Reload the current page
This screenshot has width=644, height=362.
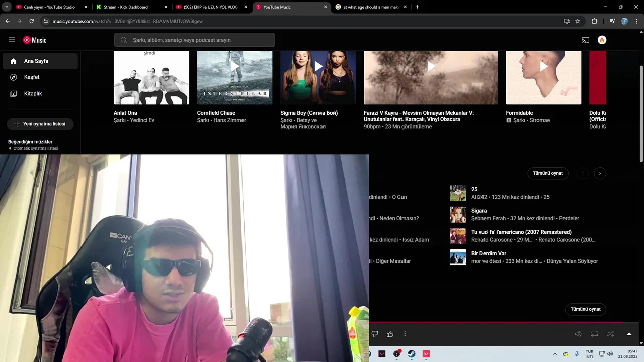coord(31,21)
